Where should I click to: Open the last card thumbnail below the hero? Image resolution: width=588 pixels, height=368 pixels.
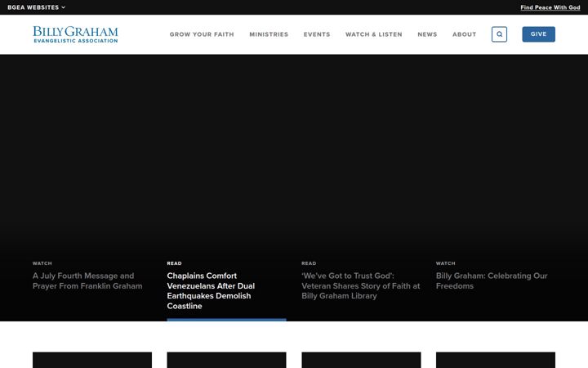496,360
